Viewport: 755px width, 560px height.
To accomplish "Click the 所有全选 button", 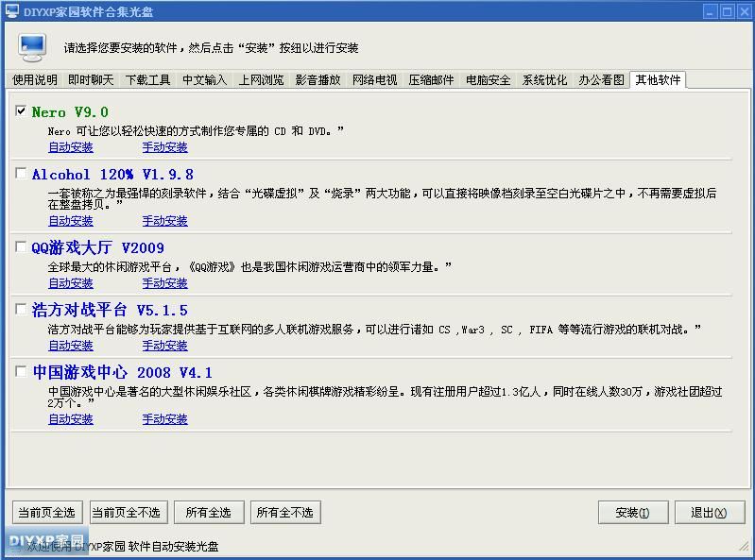I will [x=209, y=513].
